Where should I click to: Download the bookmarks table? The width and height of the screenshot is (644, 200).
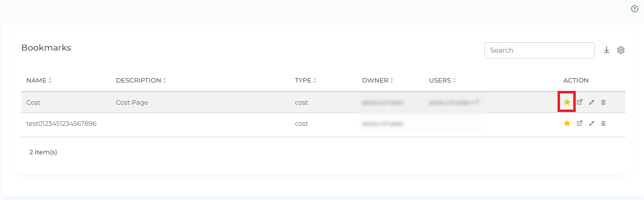pos(607,50)
